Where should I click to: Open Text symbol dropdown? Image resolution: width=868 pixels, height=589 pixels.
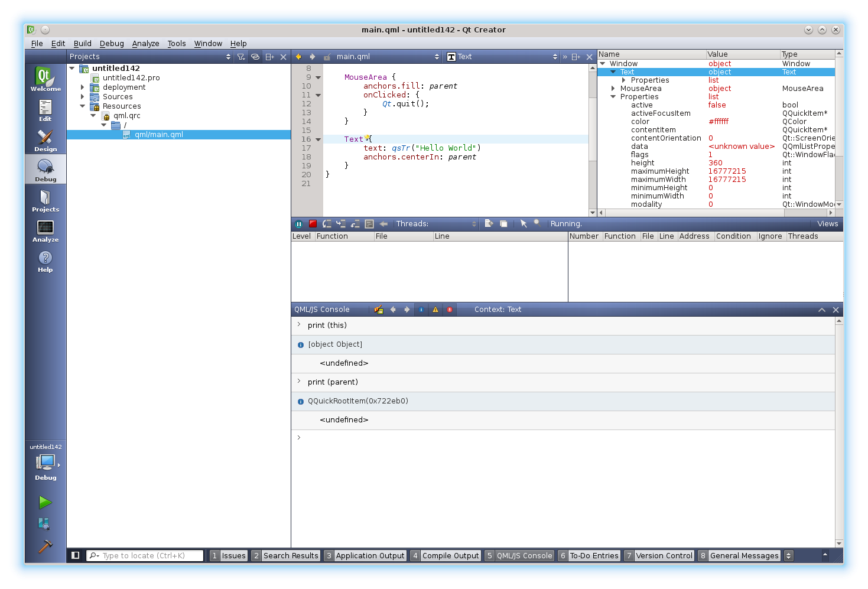point(502,57)
